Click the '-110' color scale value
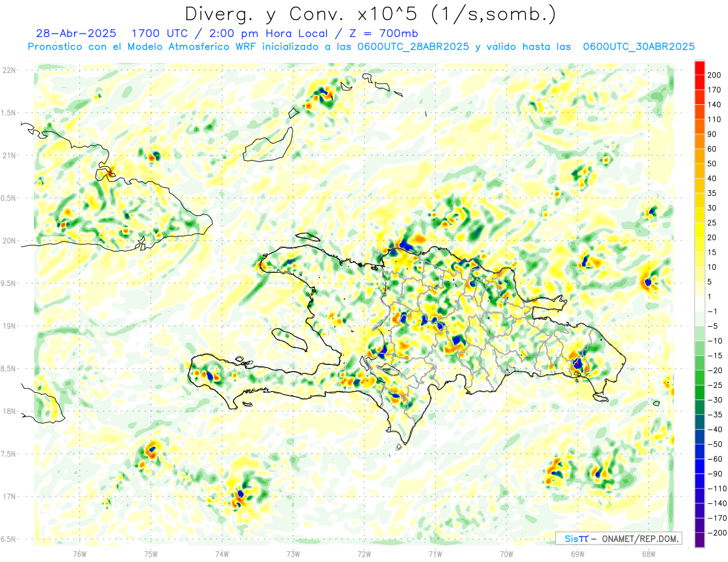The height and width of the screenshot is (562, 728). click(717, 488)
